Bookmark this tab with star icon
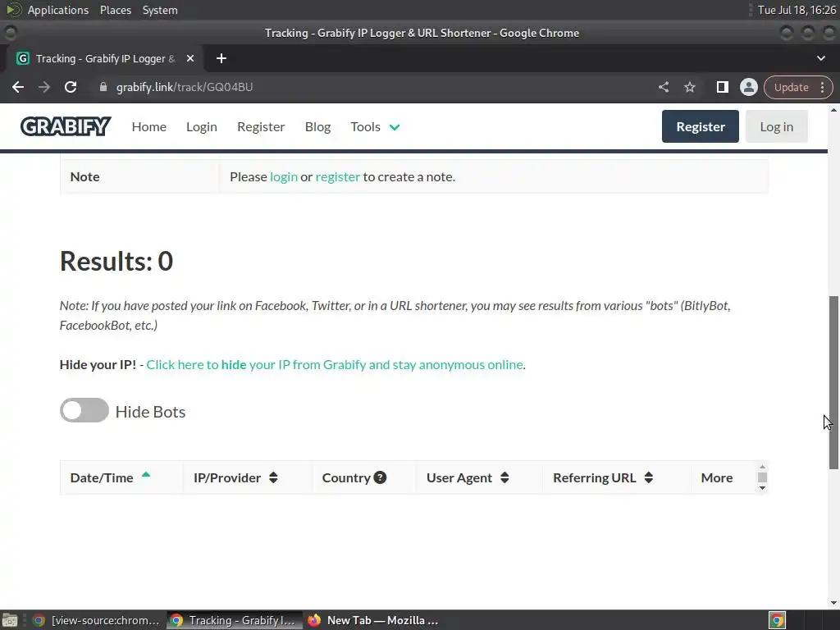Image resolution: width=840 pixels, height=630 pixels. (690, 87)
